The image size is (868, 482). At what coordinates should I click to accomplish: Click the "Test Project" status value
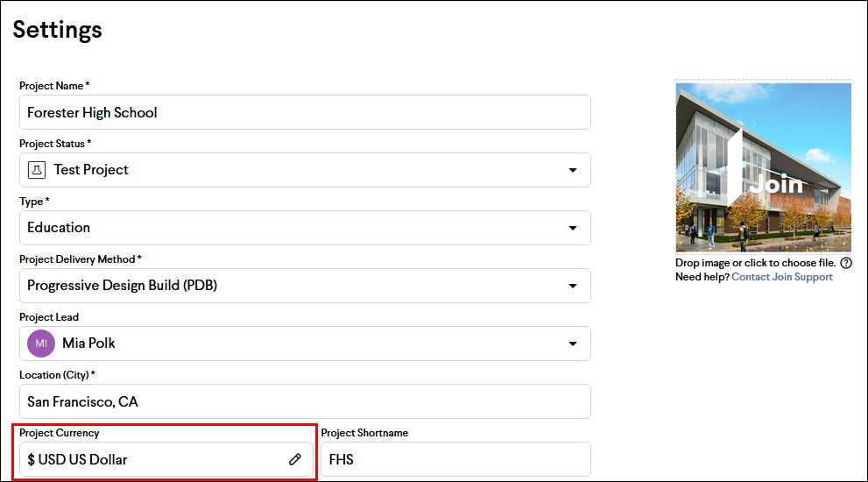coord(91,170)
